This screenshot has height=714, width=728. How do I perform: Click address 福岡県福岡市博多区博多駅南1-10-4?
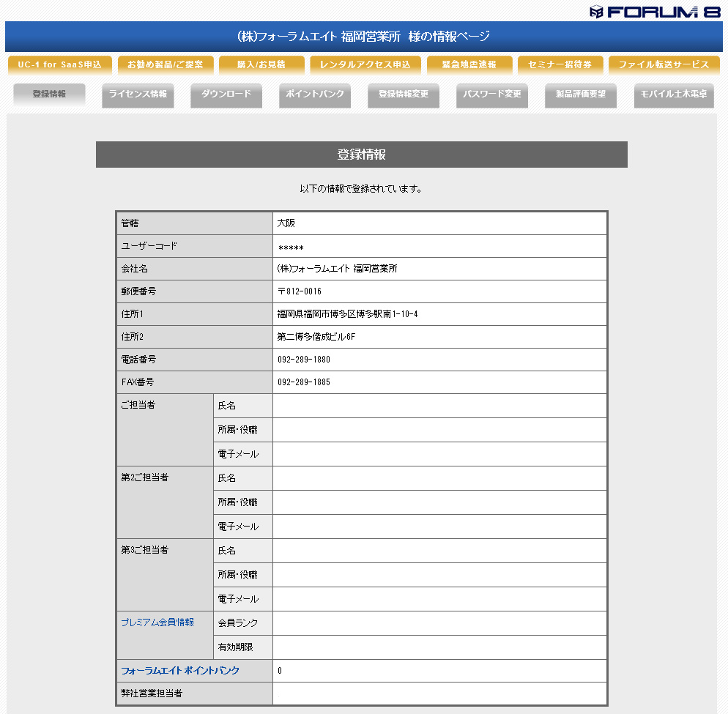tap(347, 314)
